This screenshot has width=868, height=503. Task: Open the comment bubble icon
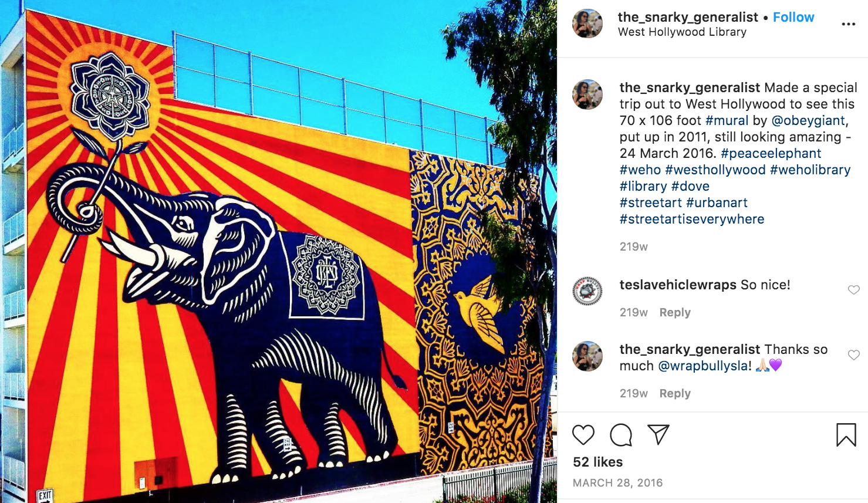pos(621,435)
